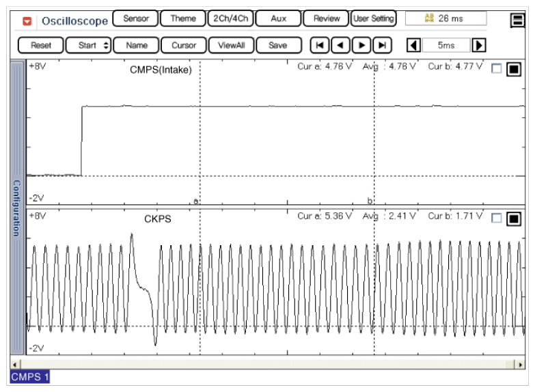This screenshot has width=535, height=392.
Task: Click the red Oscilloscope dropdown icon
Action: tap(27, 20)
